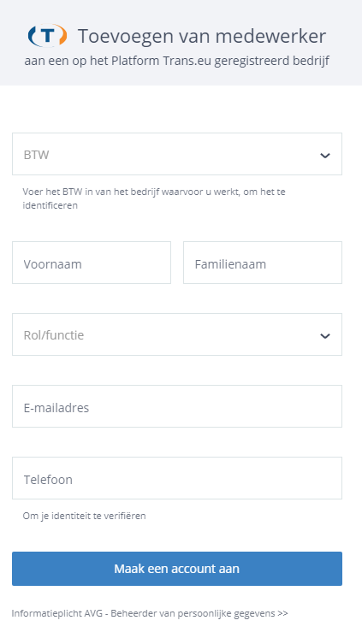
Task: Click into the Telefoon field
Action: click(177, 478)
